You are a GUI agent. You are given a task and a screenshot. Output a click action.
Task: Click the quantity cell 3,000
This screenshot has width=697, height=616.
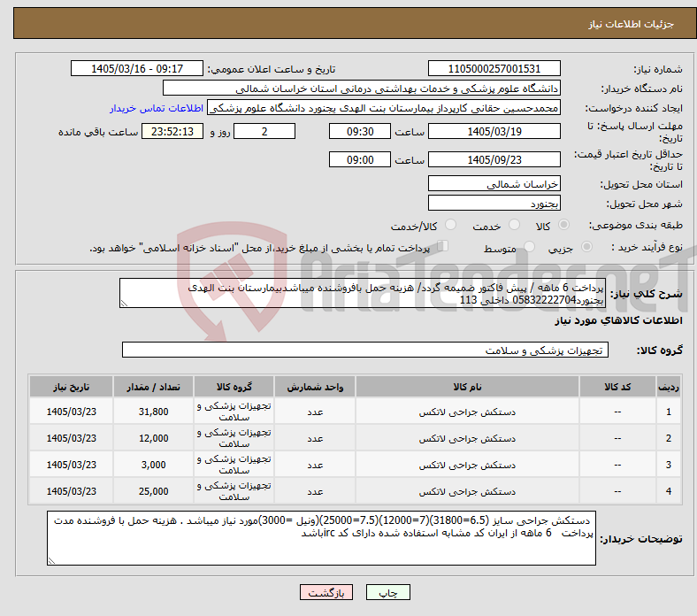(x=153, y=465)
